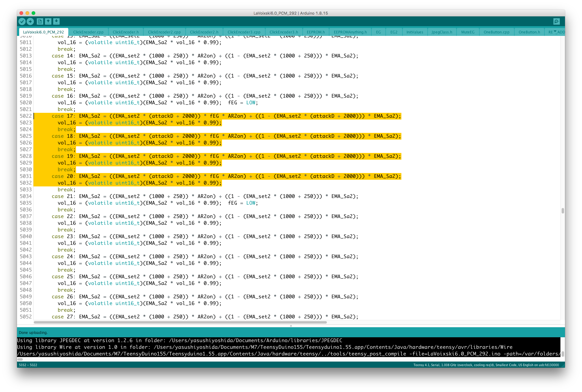This screenshot has height=392, width=582.
Task: Click the '5032 - 5022' line indicator
Action: (x=28, y=365)
